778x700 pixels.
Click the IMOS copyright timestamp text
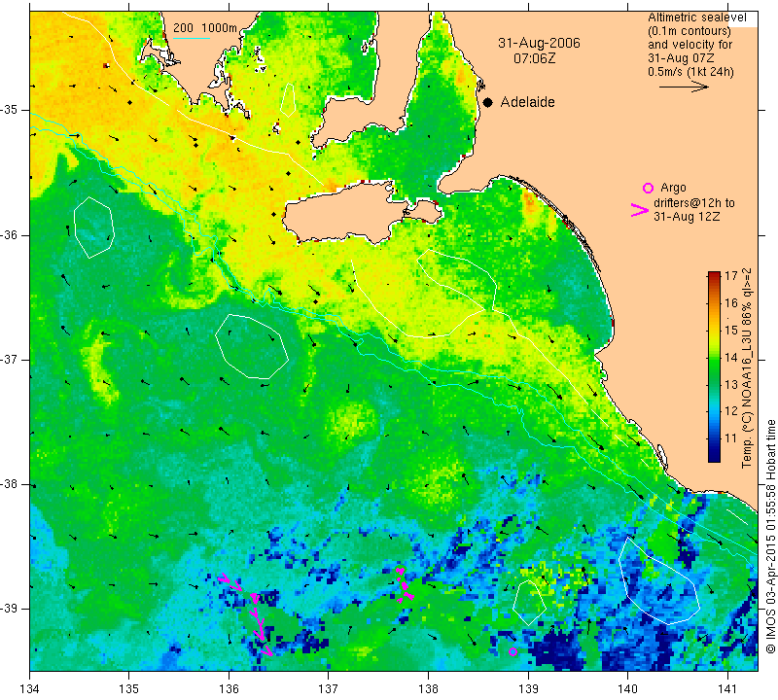[770, 537]
